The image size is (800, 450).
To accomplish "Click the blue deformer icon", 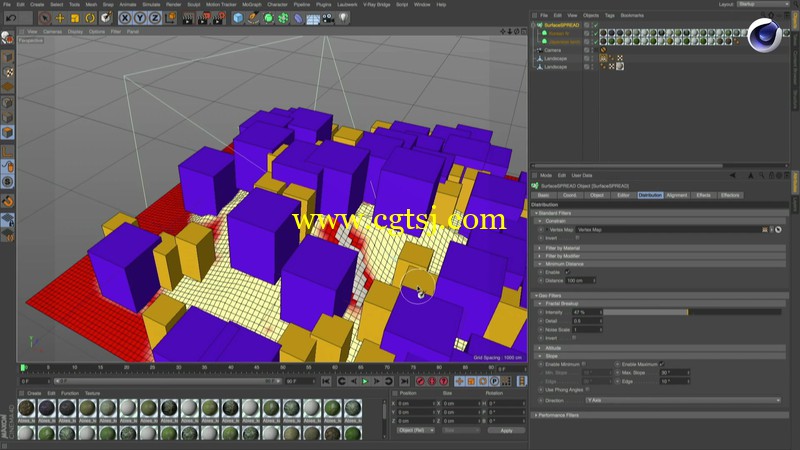I will pos(298,18).
